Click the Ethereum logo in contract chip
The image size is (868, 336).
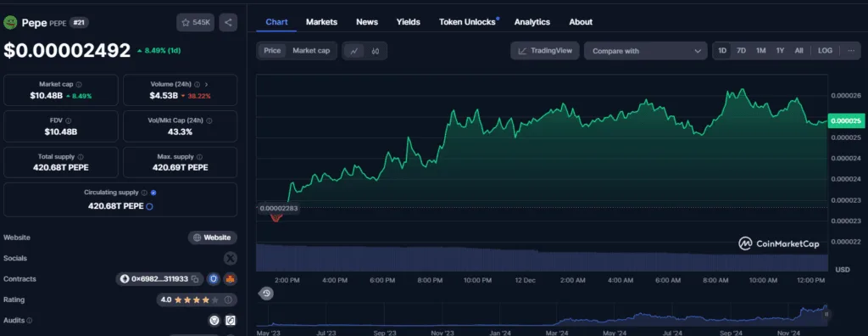(x=124, y=279)
